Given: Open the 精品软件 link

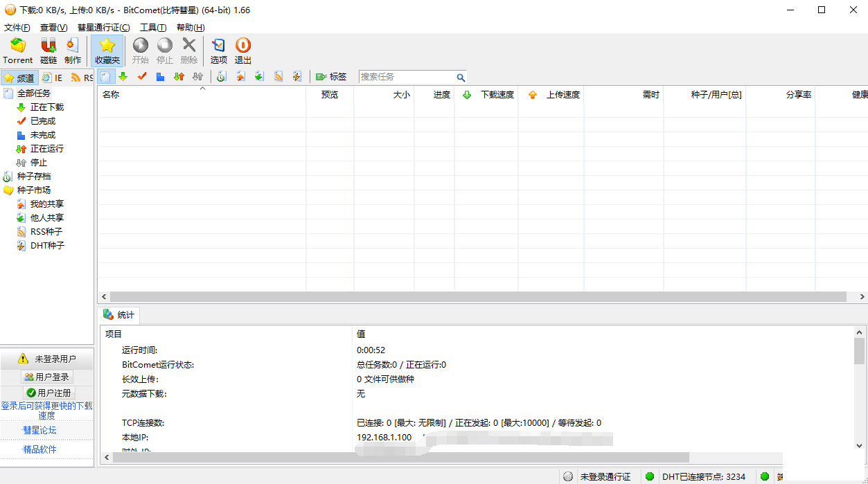Looking at the screenshot, I should (40, 449).
